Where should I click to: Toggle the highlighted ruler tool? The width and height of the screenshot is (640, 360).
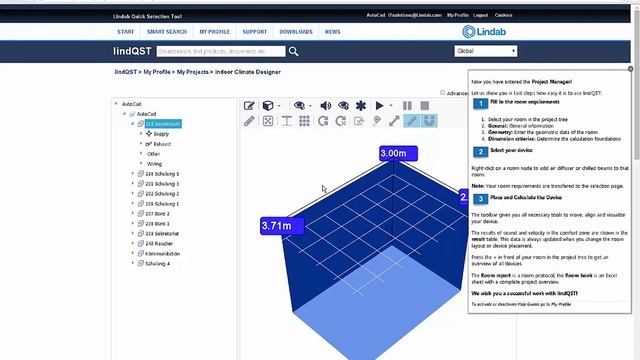coord(412,121)
